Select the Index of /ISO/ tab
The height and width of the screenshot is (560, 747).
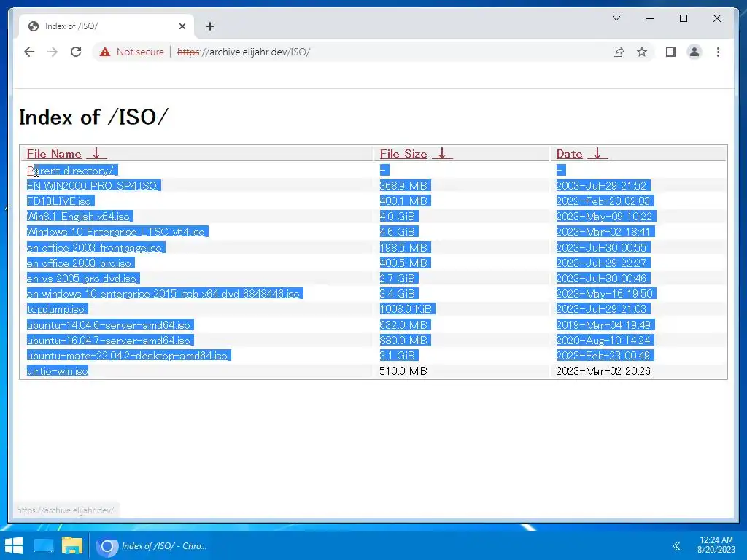(107, 26)
